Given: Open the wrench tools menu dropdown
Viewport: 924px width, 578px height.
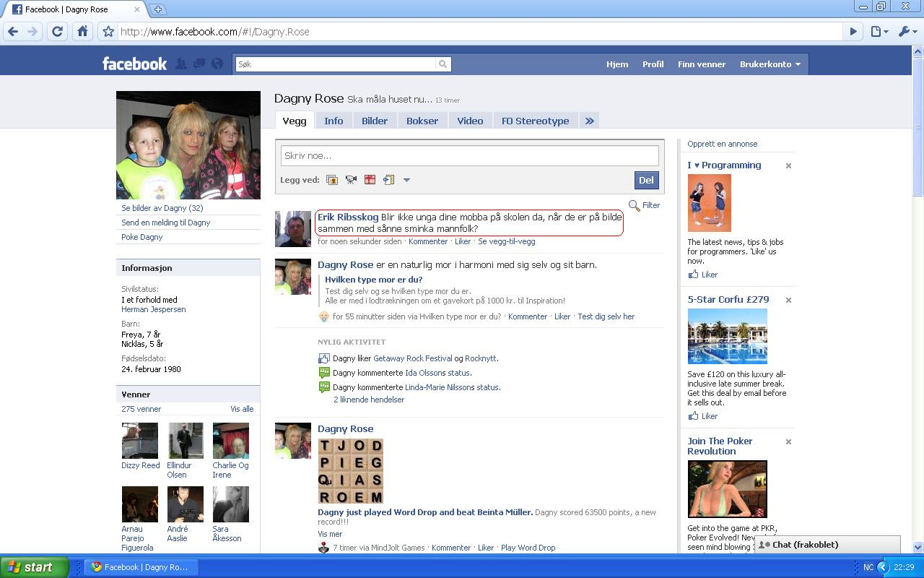Looking at the screenshot, I should pyautogui.click(x=907, y=32).
